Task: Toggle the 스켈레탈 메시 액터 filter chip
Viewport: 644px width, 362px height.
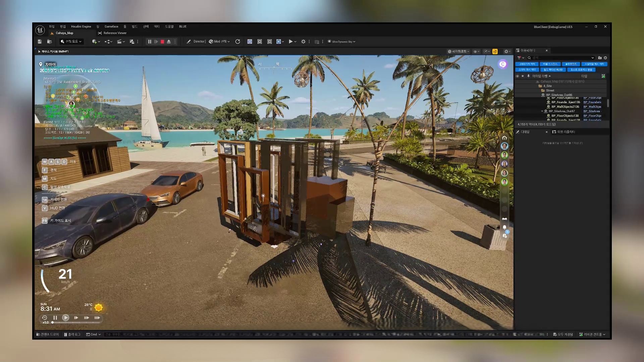Action: point(594,64)
